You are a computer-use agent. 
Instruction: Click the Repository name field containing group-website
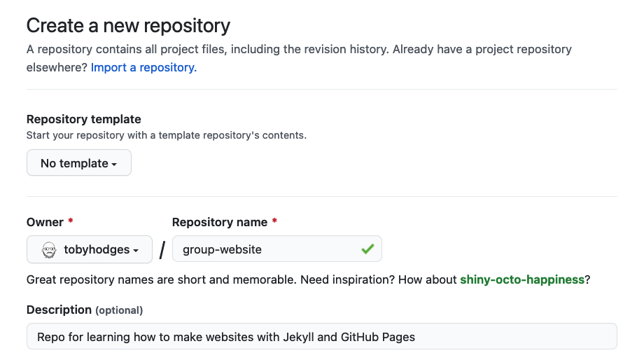pyautogui.click(x=276, y=249)
